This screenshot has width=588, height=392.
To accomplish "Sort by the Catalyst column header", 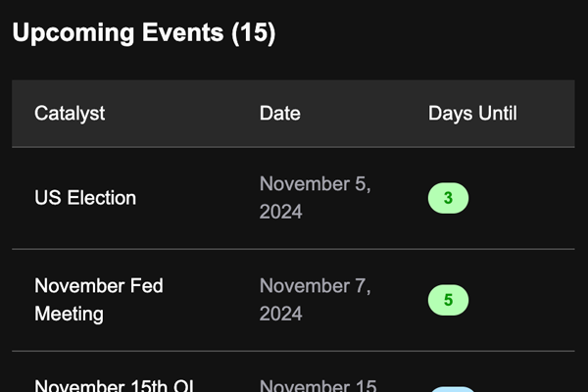I will (x=70, y=113).
